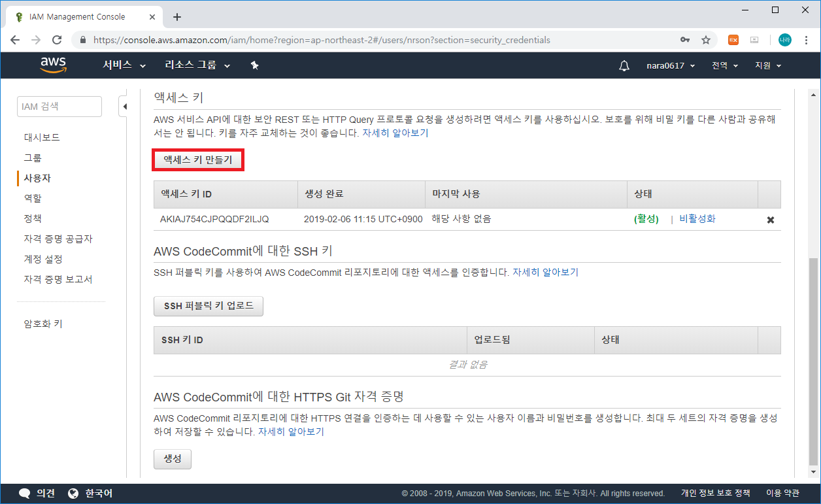This screenshot has width=821, height=504.
Task: Select 그룹 in the IAM sidebar
Action: coord(33,158)
